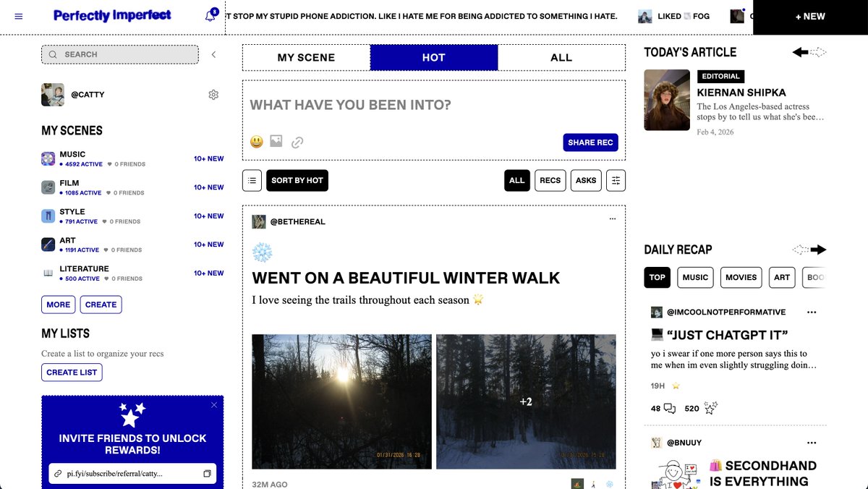
Task: Collapse the left sidebar chevron
Action: tap(213, 54)
